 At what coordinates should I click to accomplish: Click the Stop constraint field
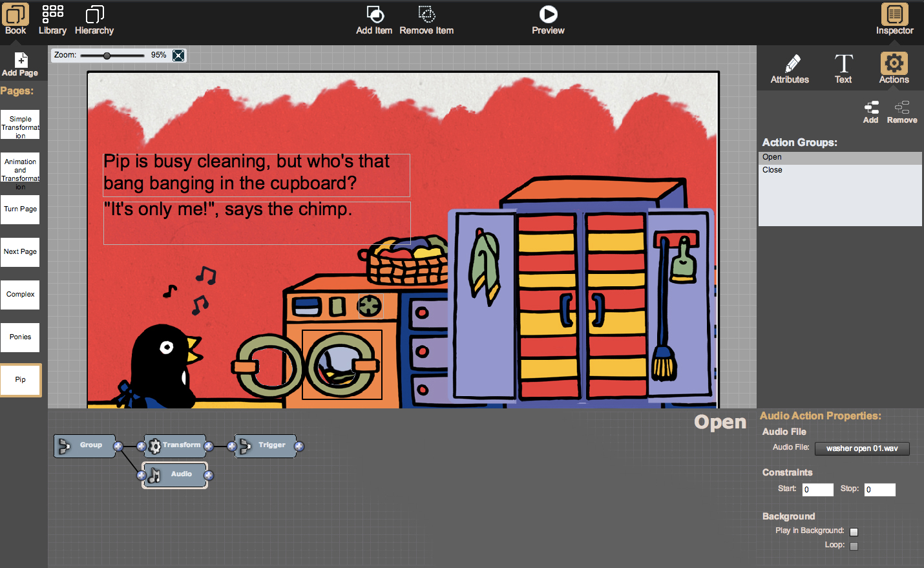[880, 489]
